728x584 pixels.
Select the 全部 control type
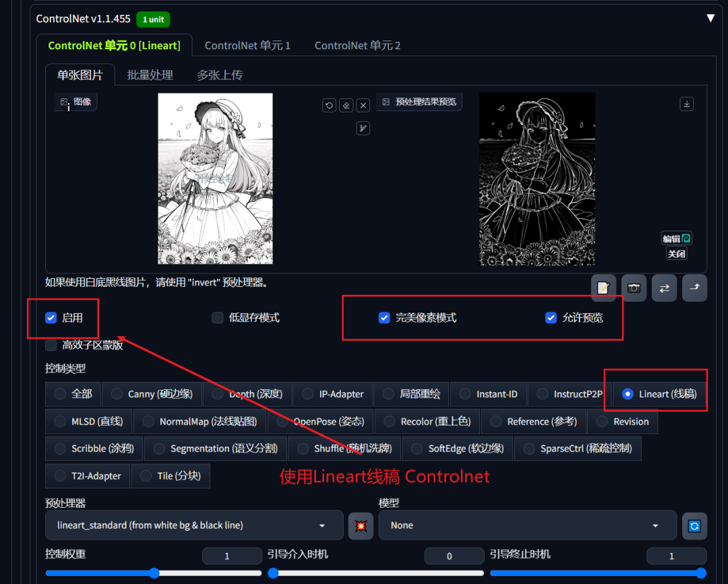coord(73,394)
